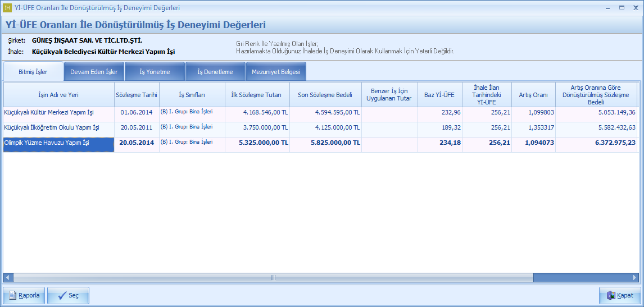
Task: Maximize the window from the title bar
Action: click(x=622, y=8)
